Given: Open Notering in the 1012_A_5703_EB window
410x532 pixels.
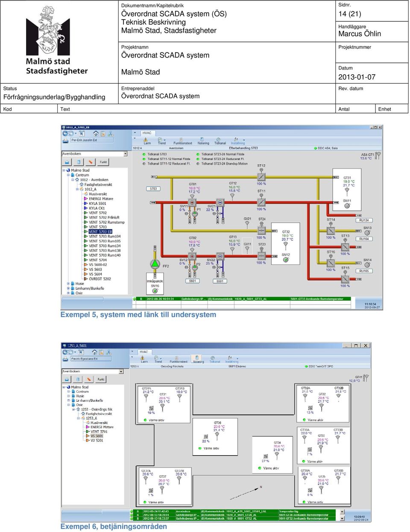Looking at the screenshot, I should (203, 141).
